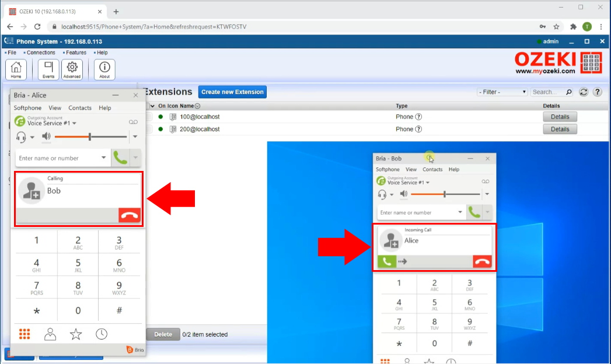The height and width of the screenshot is (364, 611).
Task: Decline Alice's incoming call in Bob's Bria
Action: click(x=482, y=261)
